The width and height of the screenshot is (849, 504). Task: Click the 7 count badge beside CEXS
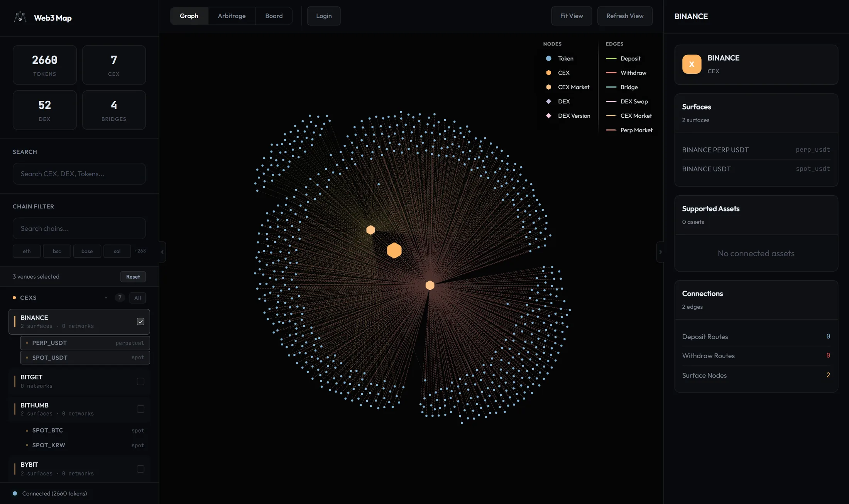point(120,298)
